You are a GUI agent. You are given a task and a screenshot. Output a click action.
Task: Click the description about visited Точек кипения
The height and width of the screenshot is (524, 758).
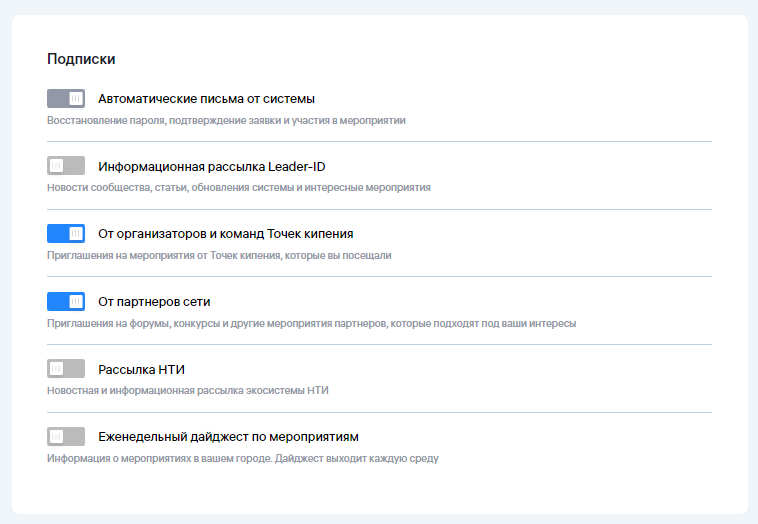pos(219,255)
